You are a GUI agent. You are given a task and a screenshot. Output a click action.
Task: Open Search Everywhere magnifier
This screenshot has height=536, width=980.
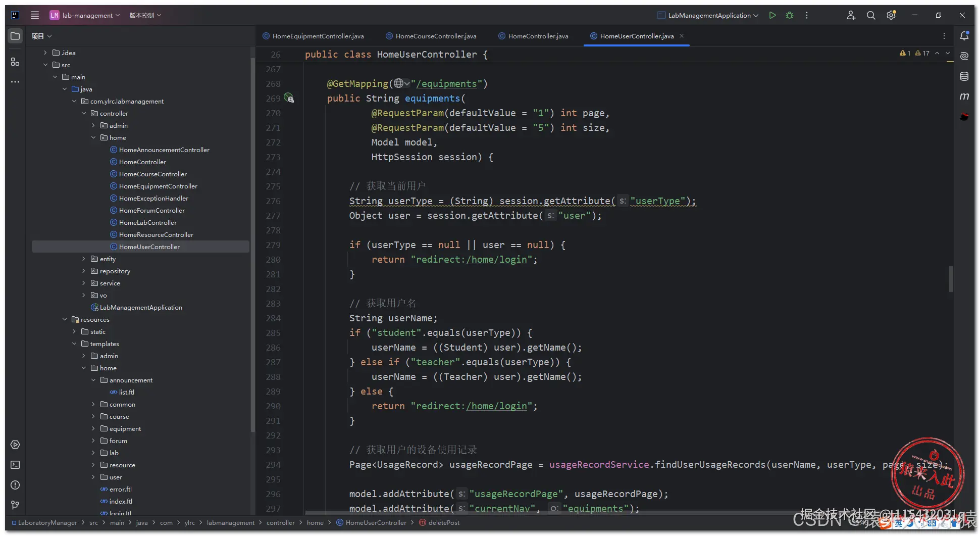click(871, 15)
